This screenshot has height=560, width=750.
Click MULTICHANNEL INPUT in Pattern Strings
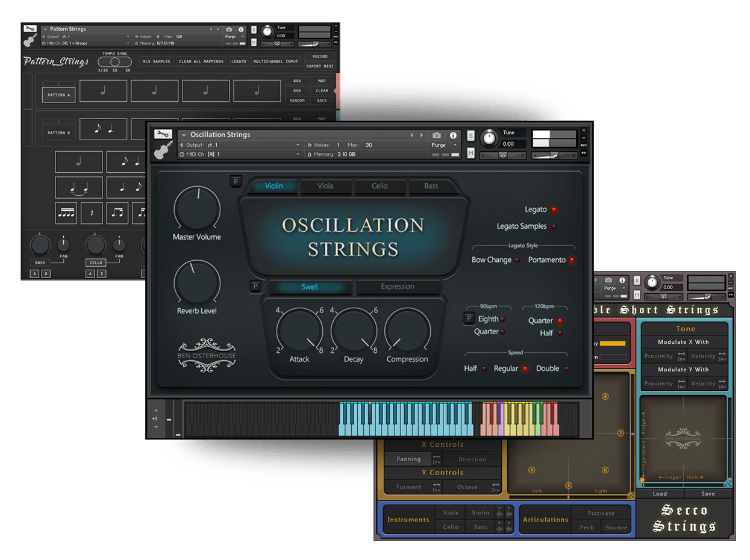click(276, 61)
